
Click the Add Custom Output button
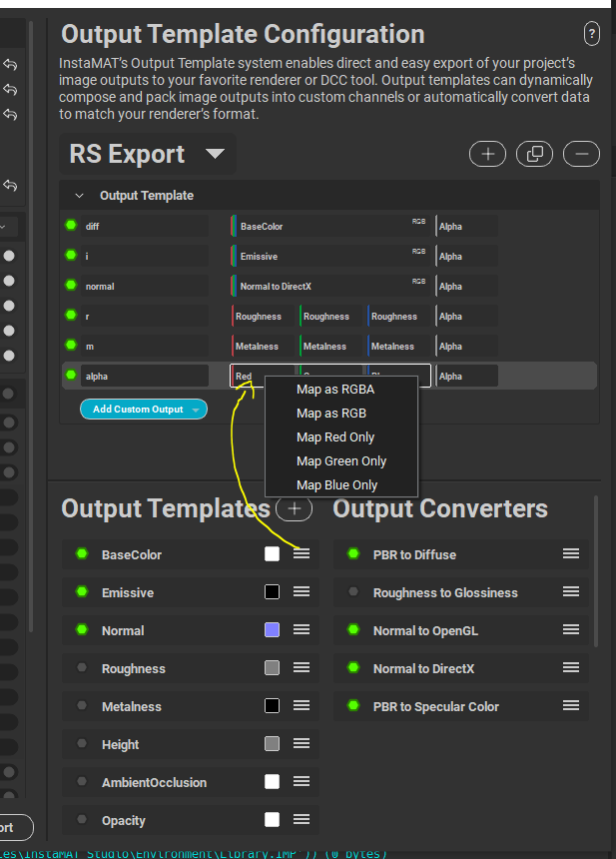136,410
